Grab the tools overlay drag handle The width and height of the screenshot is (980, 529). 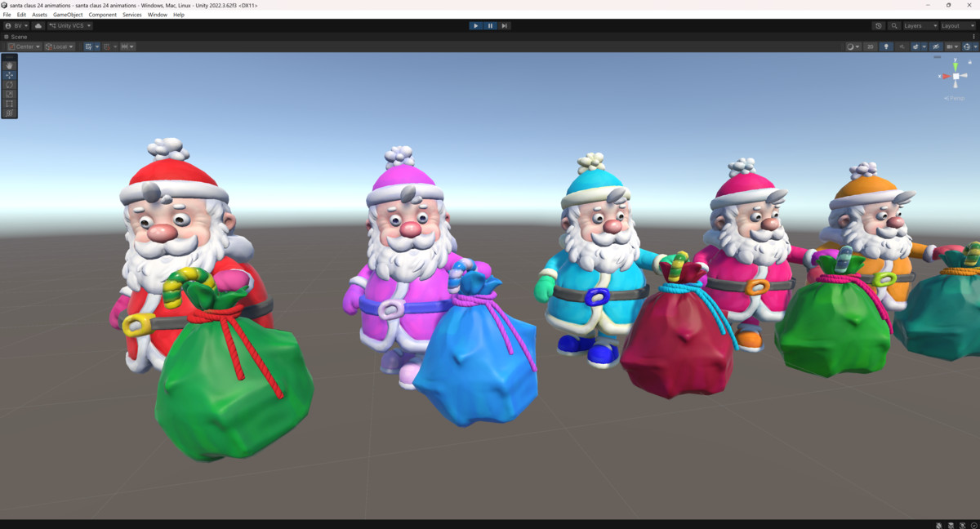tap(9, 57)
